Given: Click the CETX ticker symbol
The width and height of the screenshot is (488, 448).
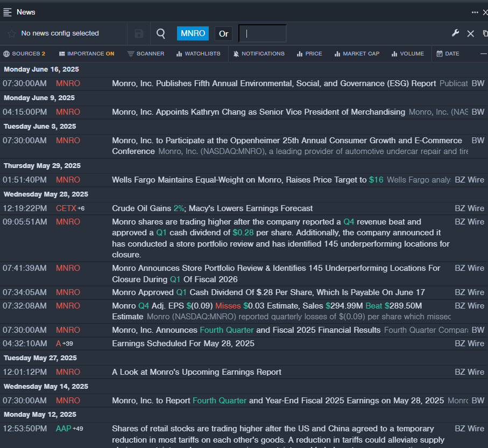Looking at the screenshot, I should [x=66, y=208].
